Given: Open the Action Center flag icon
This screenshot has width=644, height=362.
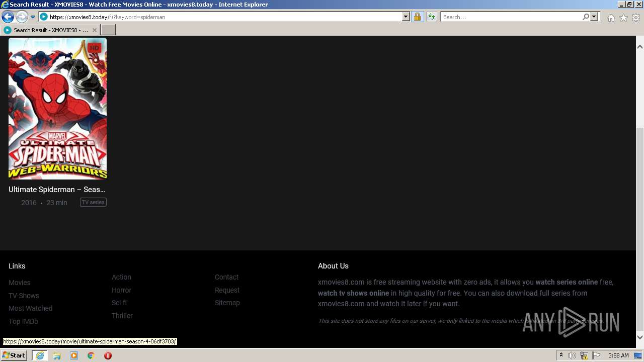Looking at the screenshot, I should 596,355.
